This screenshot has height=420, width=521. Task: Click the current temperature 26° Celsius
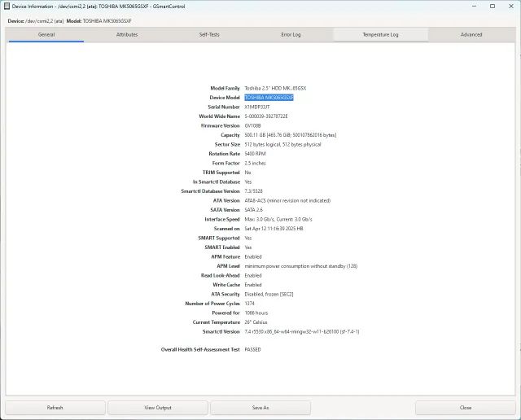coord(256,322)
